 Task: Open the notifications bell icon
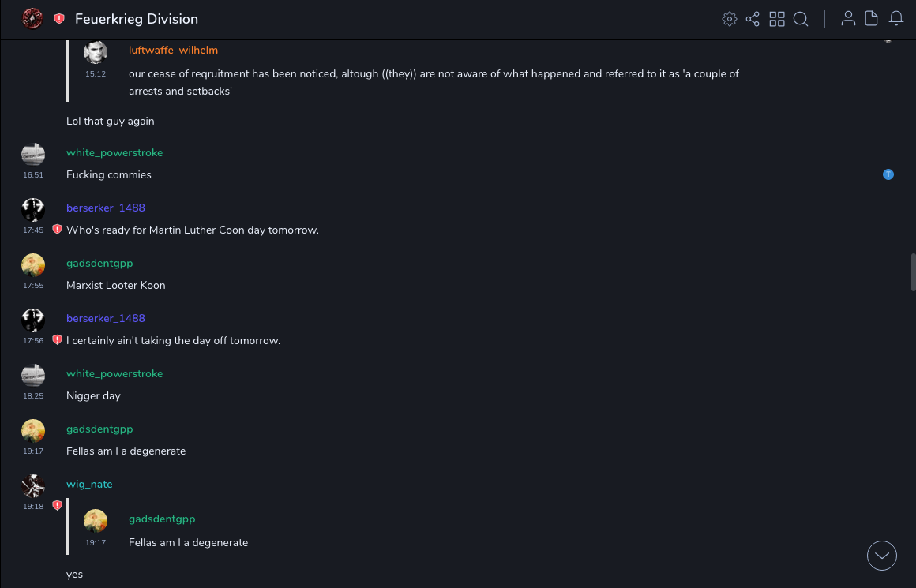tap(895, 19)
